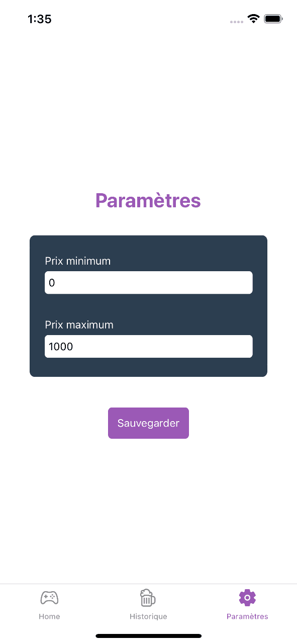Focus the Prix minimum input field
Viewport: 297px width, 644px height.
pos(148,283)
